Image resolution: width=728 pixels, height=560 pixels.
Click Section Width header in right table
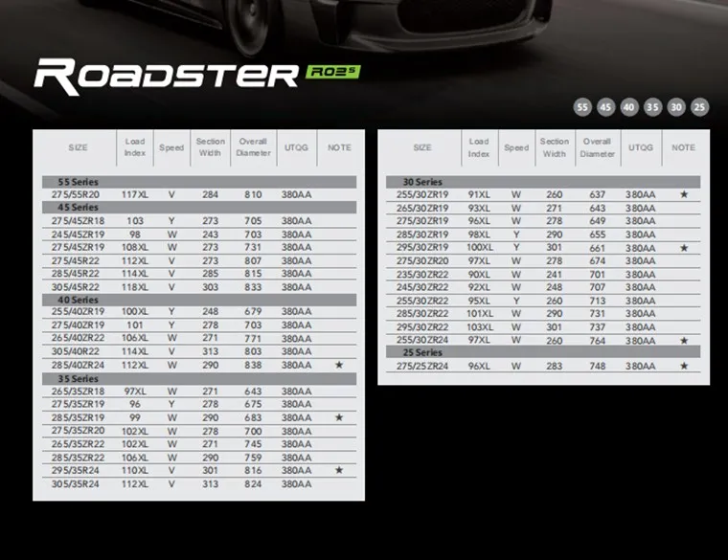555,147
